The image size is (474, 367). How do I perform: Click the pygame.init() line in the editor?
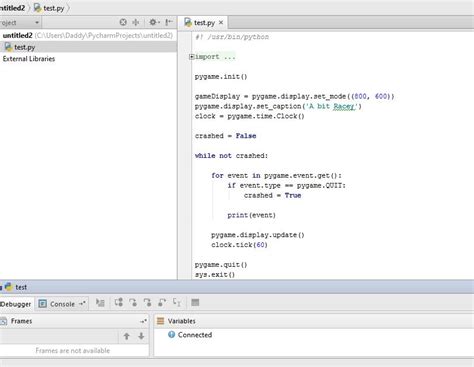point(221,77)
